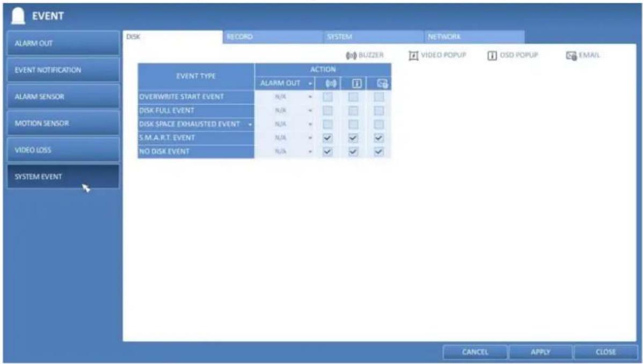Uncheck buzzer for S.M.A.R.T. Event

[327, 138]
